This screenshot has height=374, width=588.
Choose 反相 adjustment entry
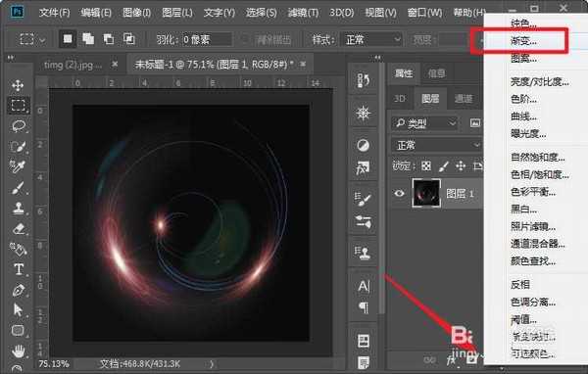click(520, 285)
